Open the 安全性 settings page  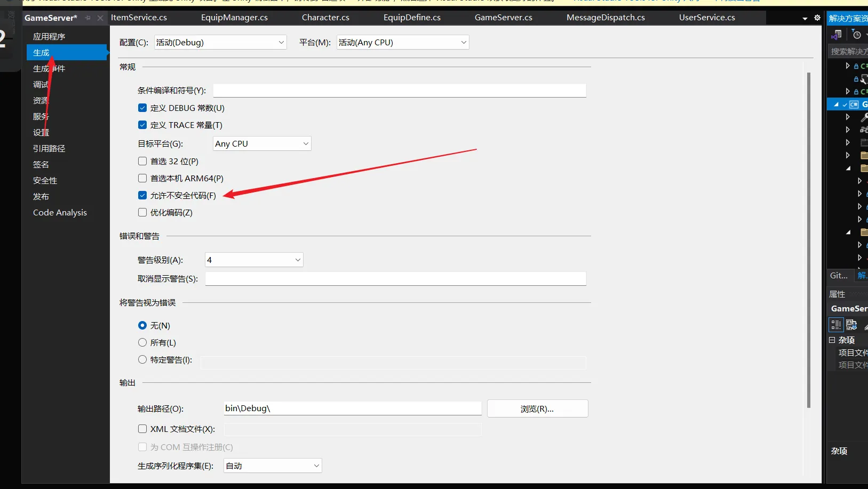click(x=67, y=180)
